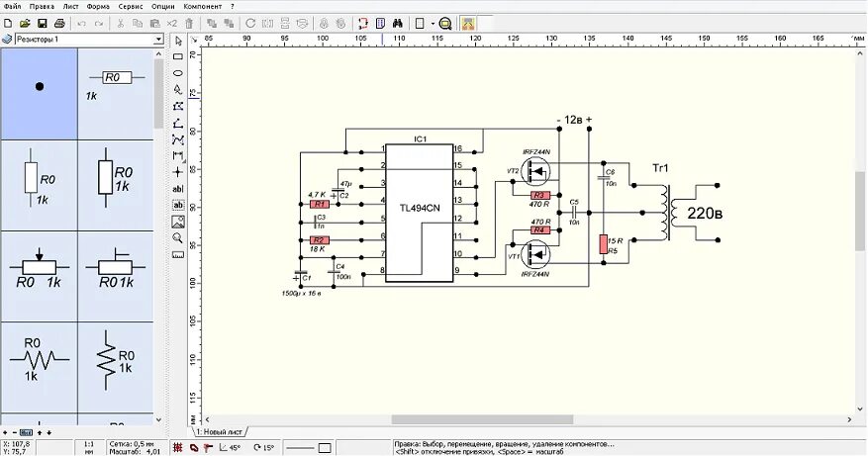This screenshot has height=456, width=868.
Task: Open the Лист menu
Action: pyautogui.click(x=71, y=7)
